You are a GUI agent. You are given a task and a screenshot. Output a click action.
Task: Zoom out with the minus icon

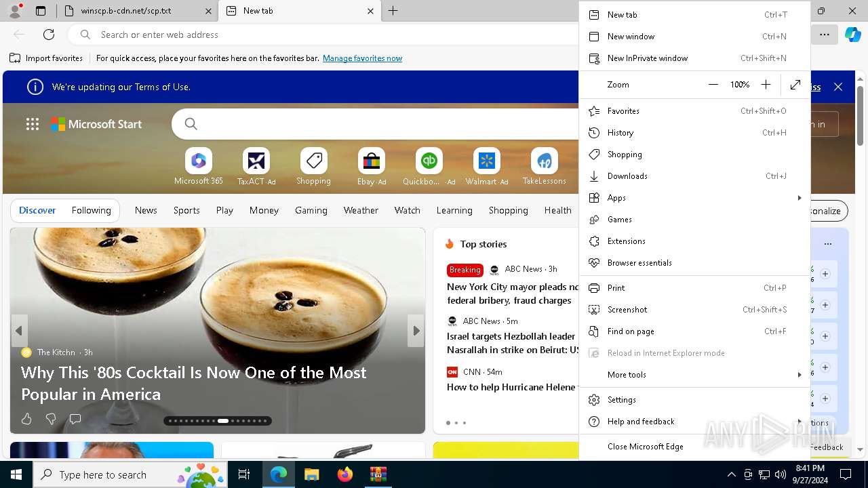[x=713, y=85]
